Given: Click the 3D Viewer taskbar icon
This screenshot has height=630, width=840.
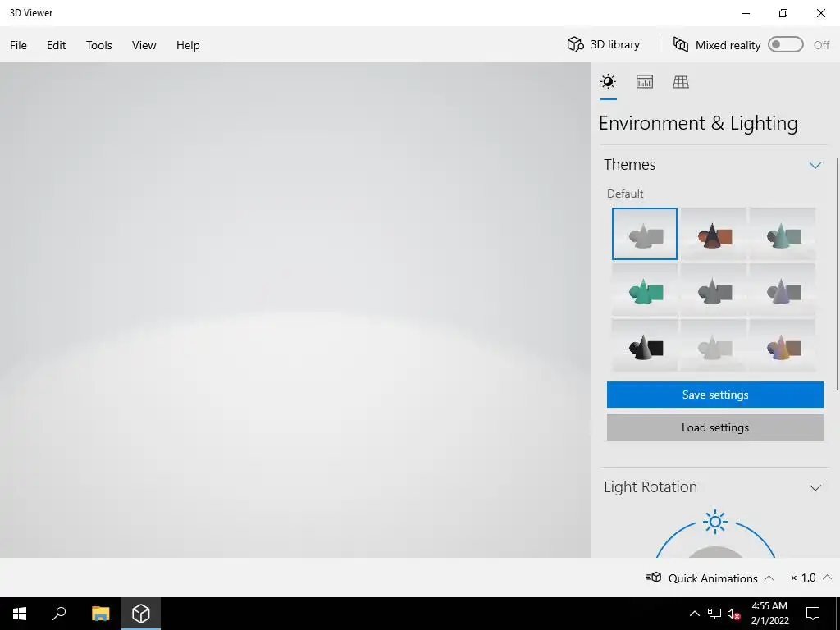Looking at the screenshot, I should pos(141,614).
